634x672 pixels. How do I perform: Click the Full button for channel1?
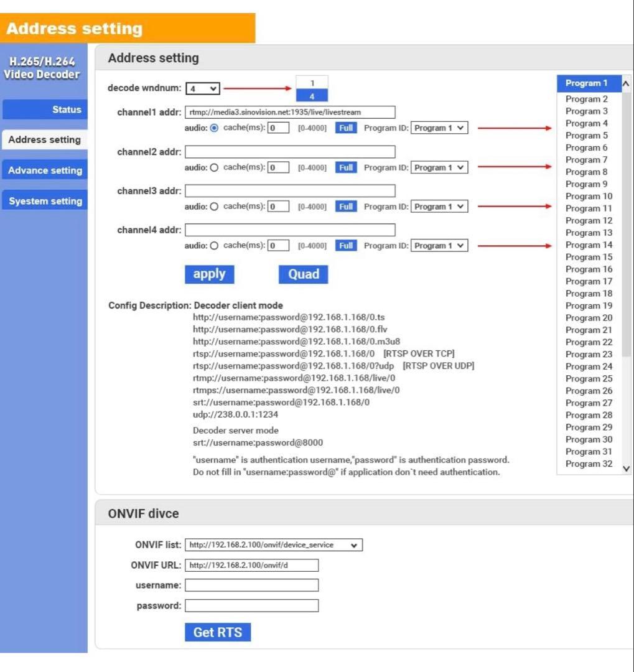[x=346, y=128]
